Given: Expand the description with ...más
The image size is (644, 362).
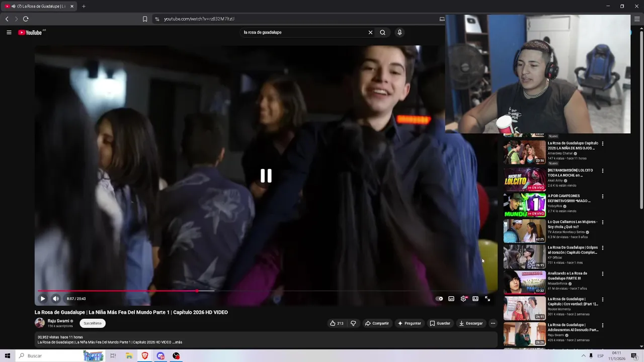Looking at the screenshot, I should 177,342.
